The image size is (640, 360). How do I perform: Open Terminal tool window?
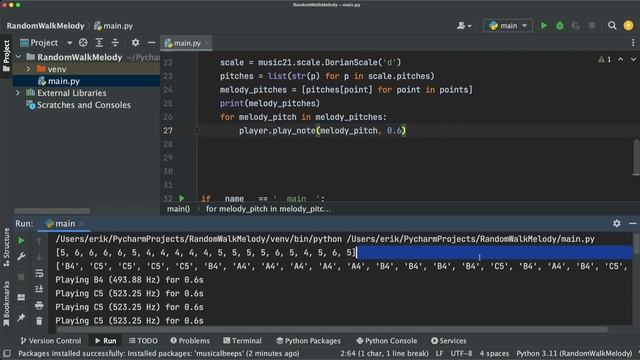[x=242, y=341]
